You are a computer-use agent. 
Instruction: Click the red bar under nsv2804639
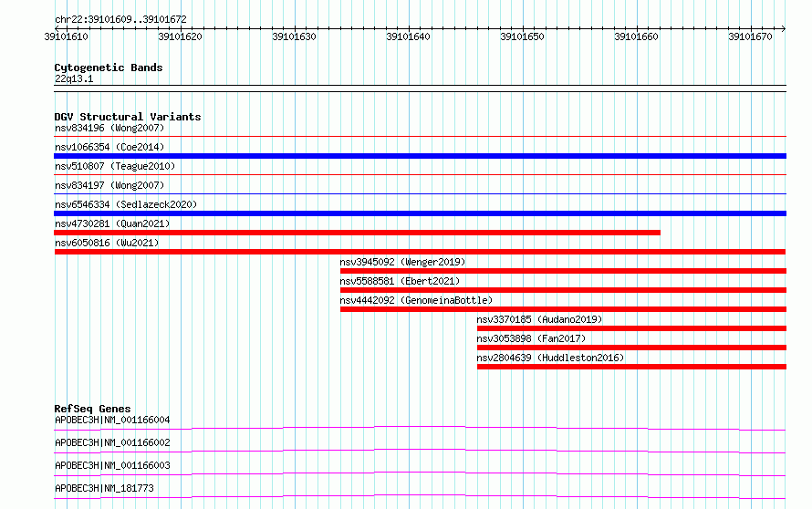coord(631,367)
